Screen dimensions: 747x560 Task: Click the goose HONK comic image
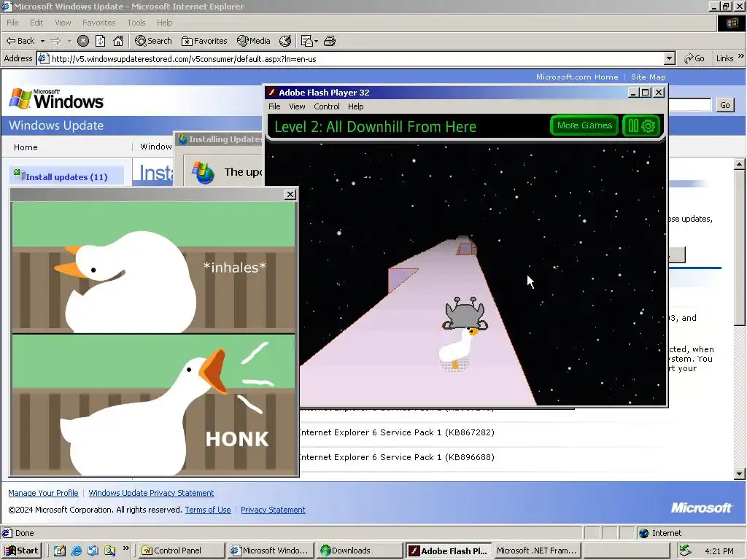pyautogui.click(x=154, y=338)
